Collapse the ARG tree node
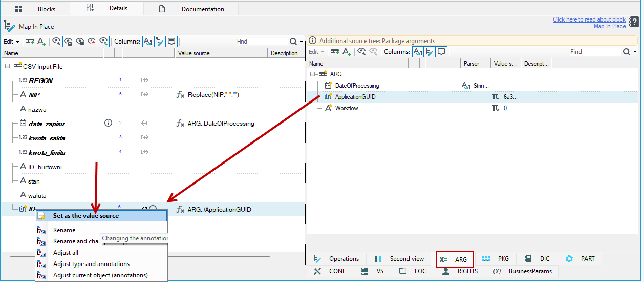This screenshot has width=644, height=285. pyautogui.click(x=313, y=74)
